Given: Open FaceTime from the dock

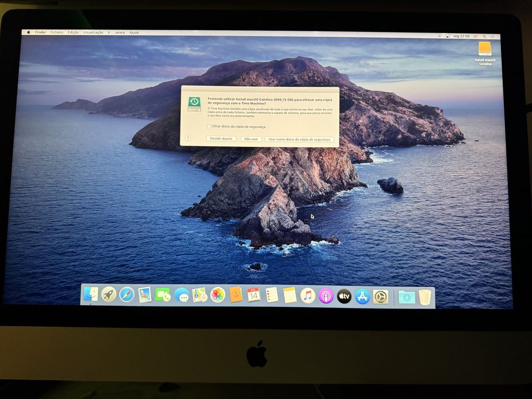Looking at the screenshot, I should (163, 295).
